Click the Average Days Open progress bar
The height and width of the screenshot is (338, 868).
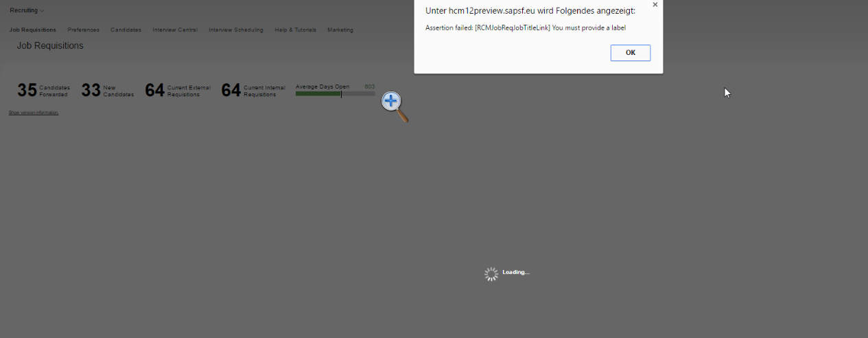pyautogui.click(x=335, y=94)
